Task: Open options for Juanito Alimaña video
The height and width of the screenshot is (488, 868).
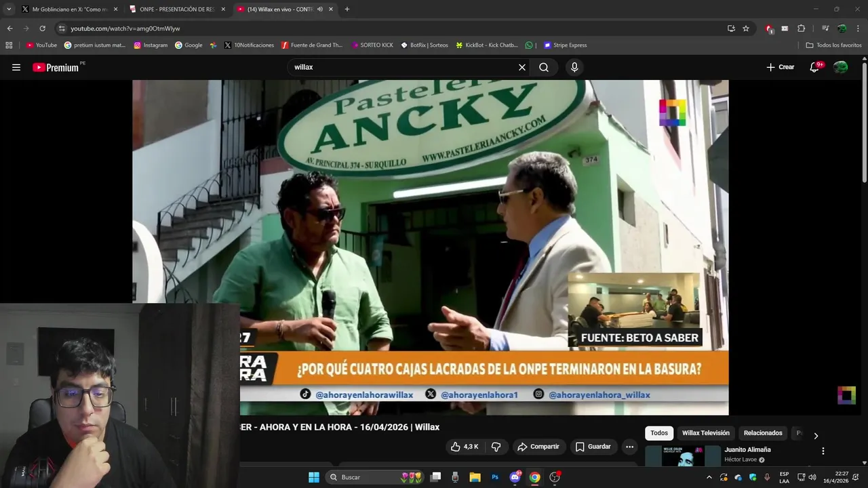Action: point(823,451)
